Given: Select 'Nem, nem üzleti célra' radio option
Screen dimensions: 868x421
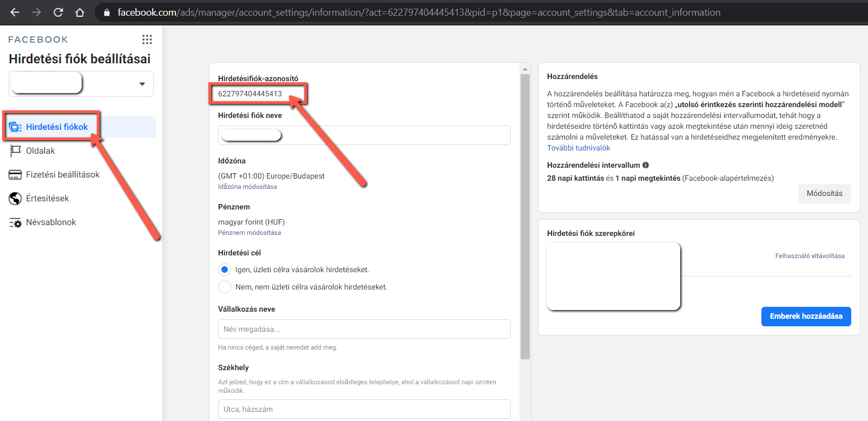Looking at the screenshot, I should pos(225,287).
